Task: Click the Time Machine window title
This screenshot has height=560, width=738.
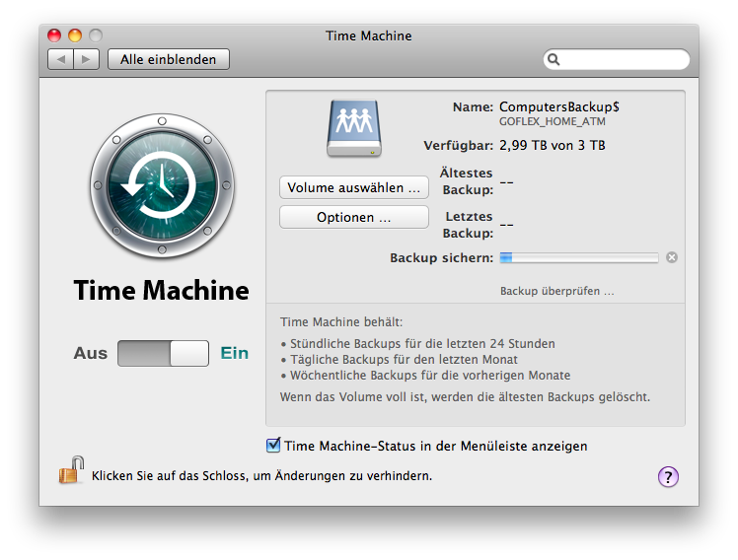Action: [369, 35]
